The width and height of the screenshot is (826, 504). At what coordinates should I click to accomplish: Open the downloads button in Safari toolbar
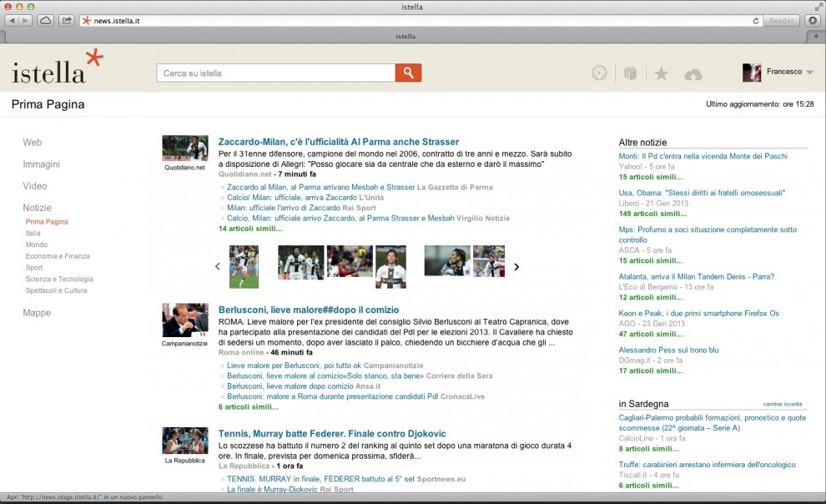(813, 21)
